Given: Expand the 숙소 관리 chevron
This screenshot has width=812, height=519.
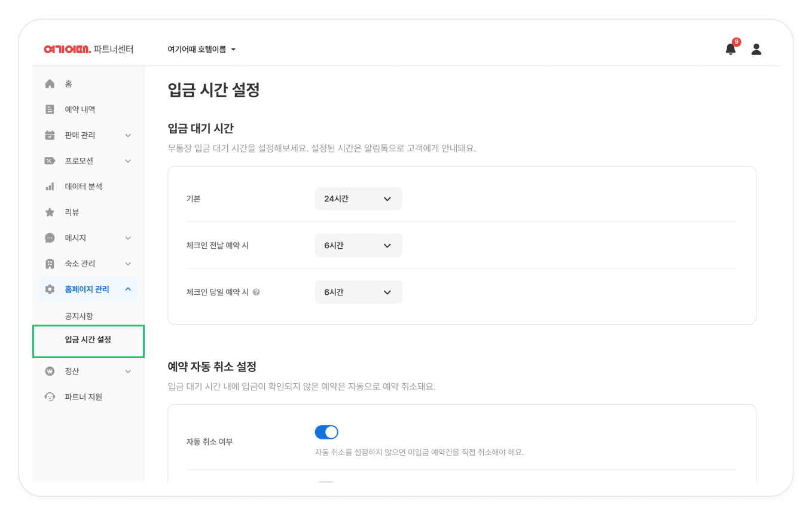Looking at the screenshot, I should [x=128, y=264].
